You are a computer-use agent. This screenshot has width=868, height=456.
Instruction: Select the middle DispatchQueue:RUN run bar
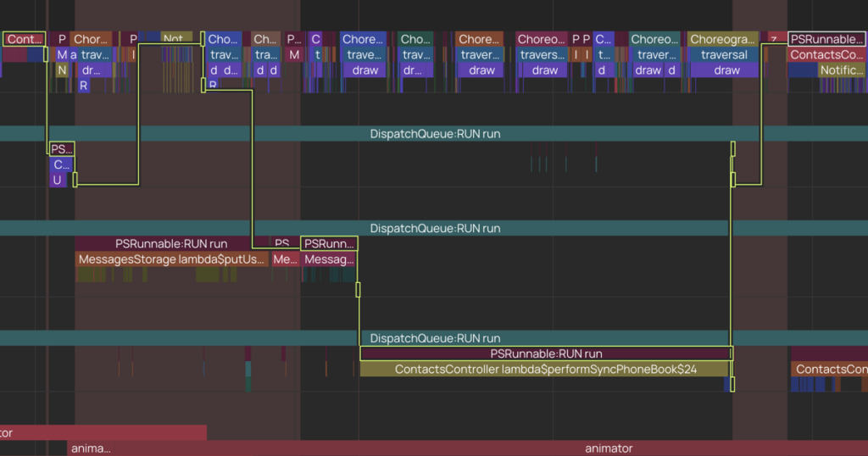434,229
